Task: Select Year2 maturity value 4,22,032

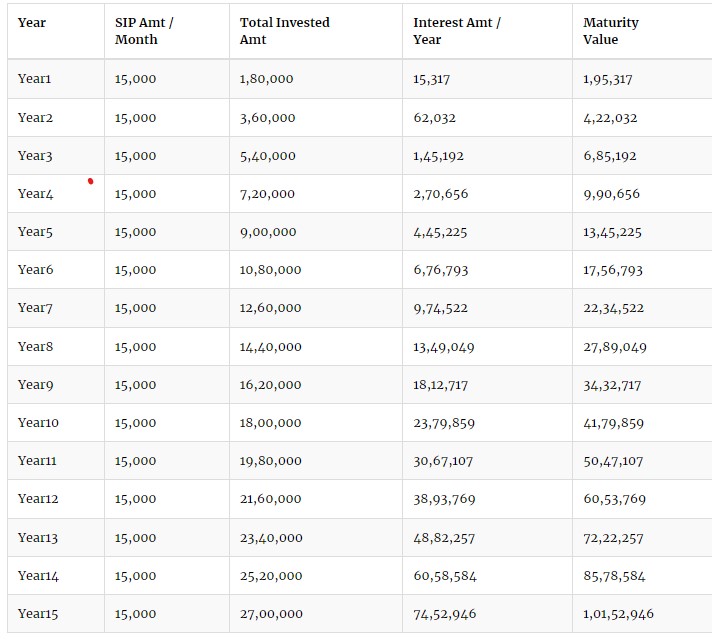Action: (610, 118)
